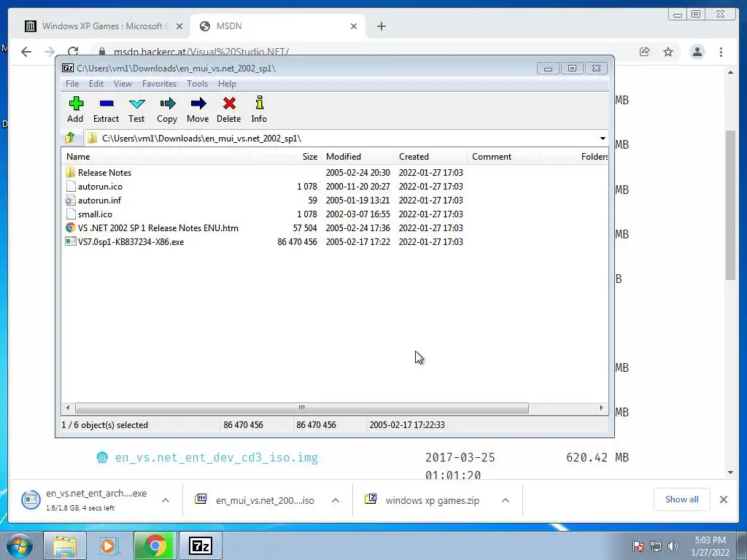Sort file list by Created column

(x=430, y=157)
